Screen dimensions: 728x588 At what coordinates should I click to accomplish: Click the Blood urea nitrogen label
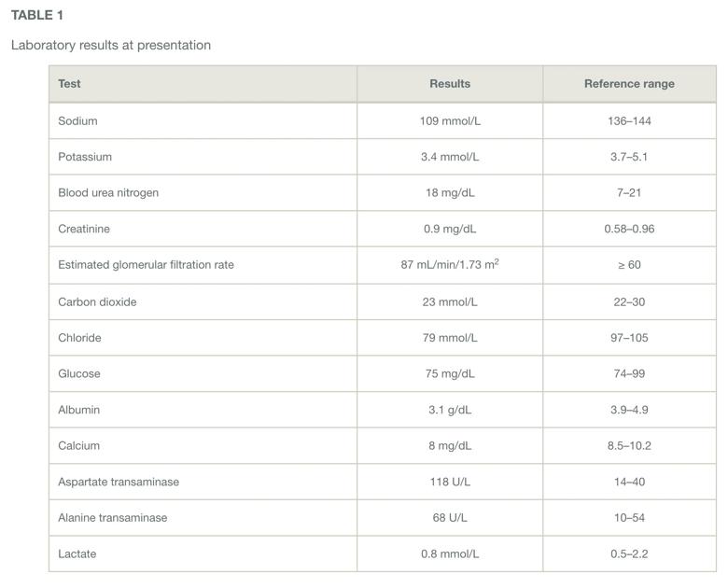(108, 193)
